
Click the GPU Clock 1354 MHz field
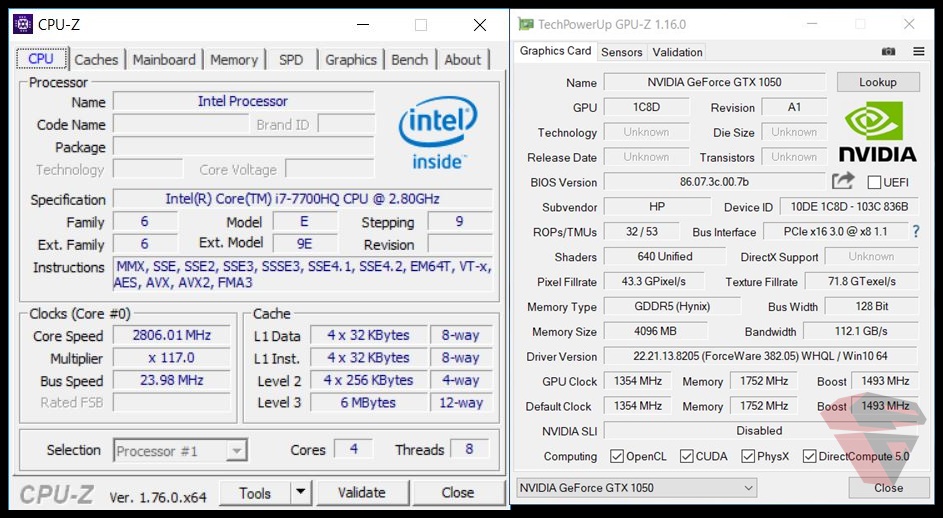coord(637,381)
